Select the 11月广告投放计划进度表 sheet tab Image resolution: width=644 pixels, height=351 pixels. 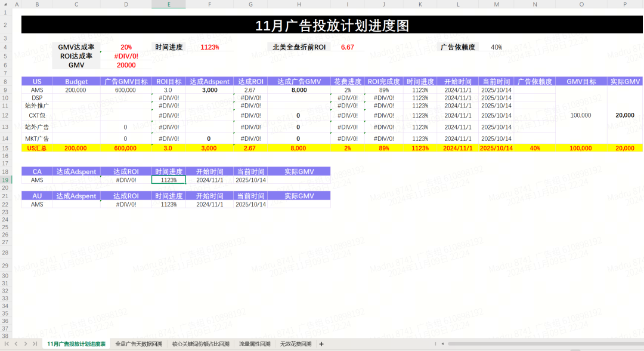point(76,344)
